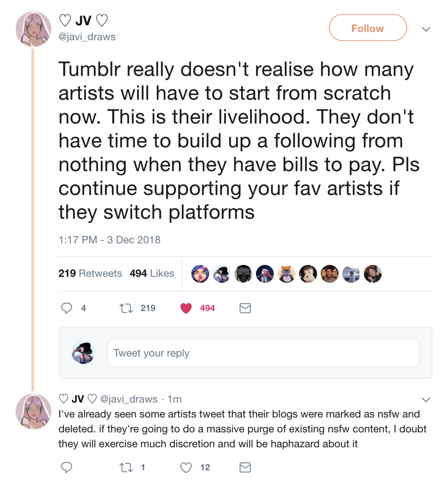Click JV's avatar beside the follow-up tweet

[33, 412]
